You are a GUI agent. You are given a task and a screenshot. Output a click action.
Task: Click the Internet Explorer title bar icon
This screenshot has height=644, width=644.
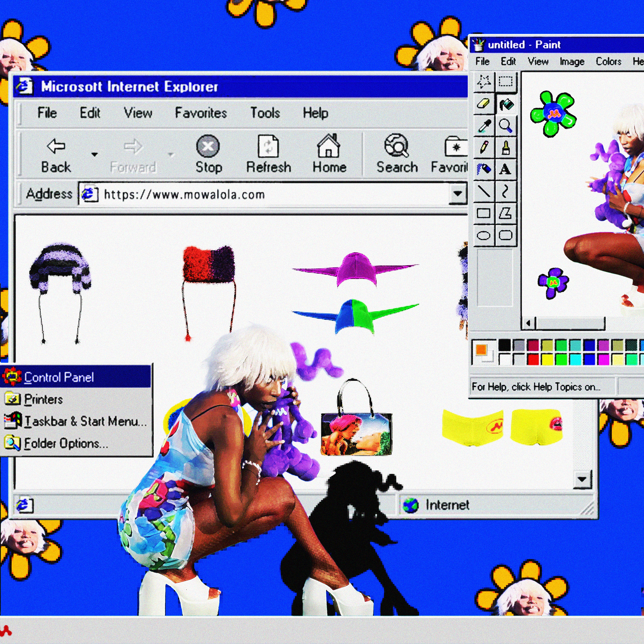point(25,86)
